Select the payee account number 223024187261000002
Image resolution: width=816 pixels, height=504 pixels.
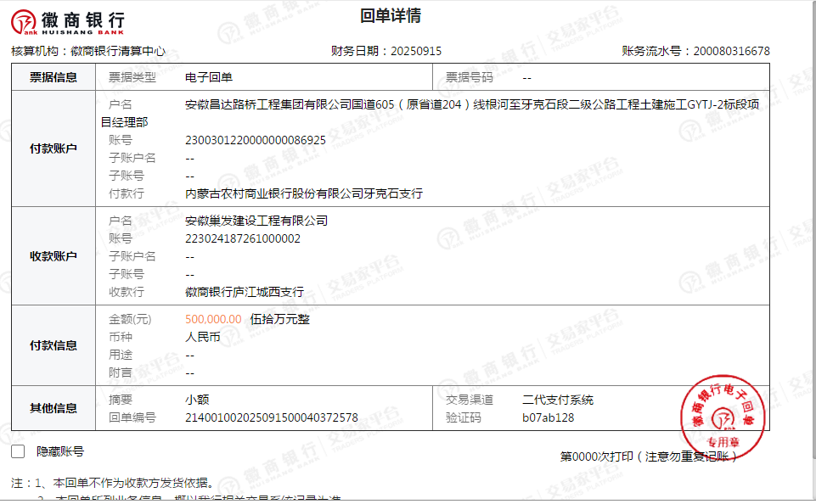click(x=243, y=238)
